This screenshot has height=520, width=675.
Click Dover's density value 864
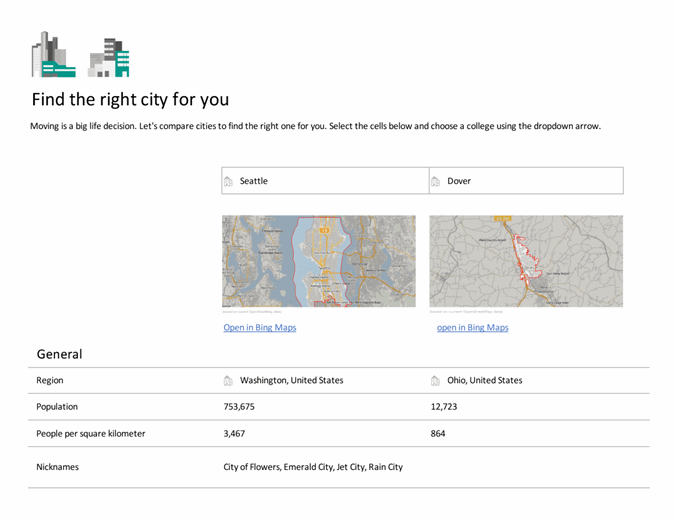(438, 433)
